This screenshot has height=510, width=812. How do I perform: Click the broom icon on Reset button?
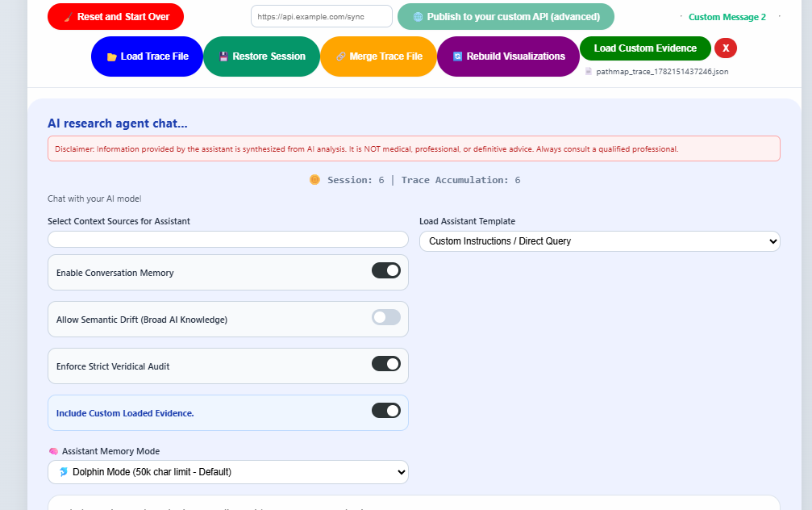pos(69,17)
